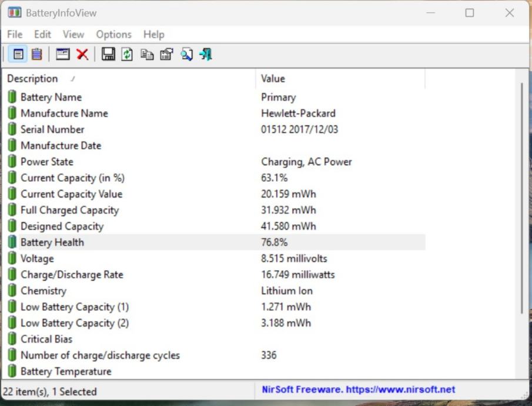Image resolution: width=532 pixels, height=406 pixels.
Task: Open the NirSoft Freeware website link
Action: click(358, 390)
